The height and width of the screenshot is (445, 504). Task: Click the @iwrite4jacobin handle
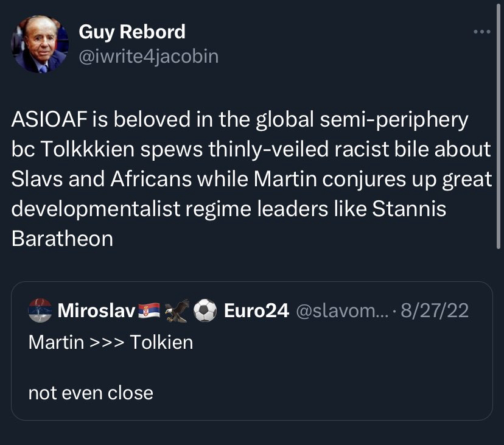pos(148,57)
